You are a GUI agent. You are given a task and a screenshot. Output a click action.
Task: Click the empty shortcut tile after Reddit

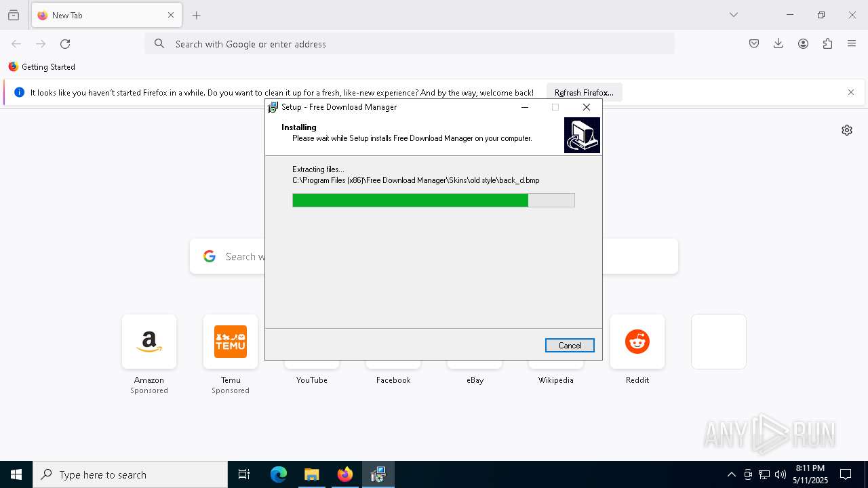tap(719, 342)
